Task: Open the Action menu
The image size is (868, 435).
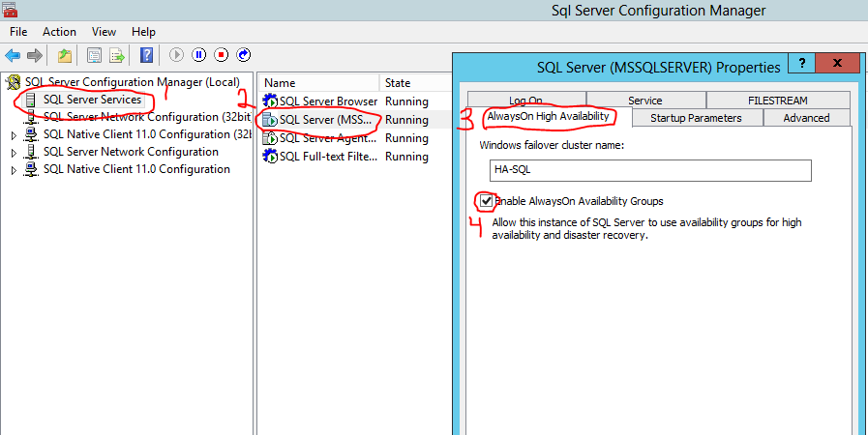Action: pos(59,32)
